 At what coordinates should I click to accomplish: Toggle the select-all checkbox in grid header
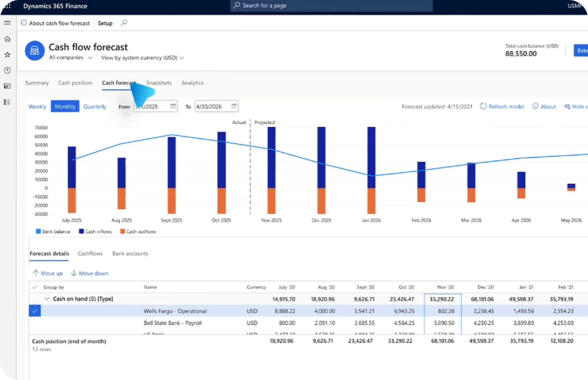pos(35,287)
